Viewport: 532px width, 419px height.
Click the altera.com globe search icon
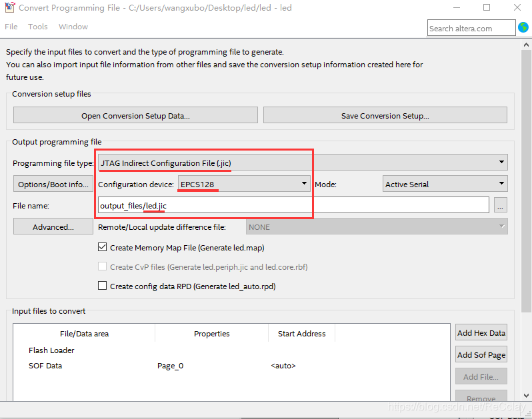pos(523,27)
